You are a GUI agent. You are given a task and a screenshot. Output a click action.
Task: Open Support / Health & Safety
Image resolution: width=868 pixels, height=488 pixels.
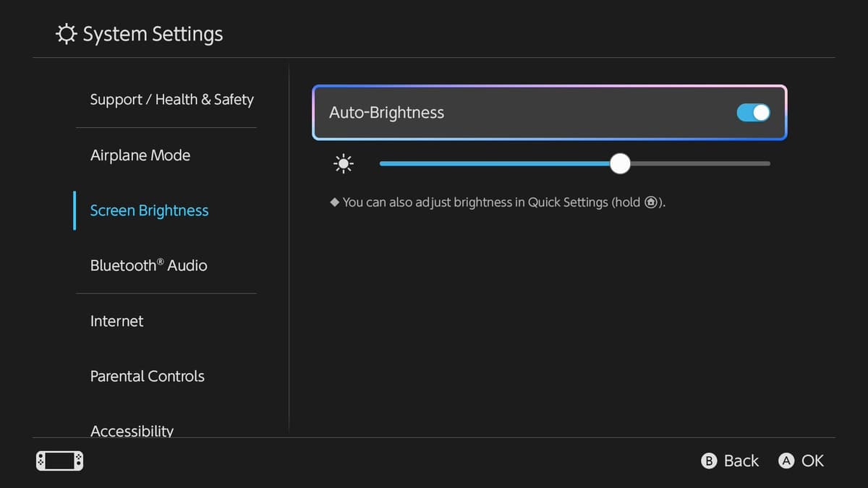[171, 99]
